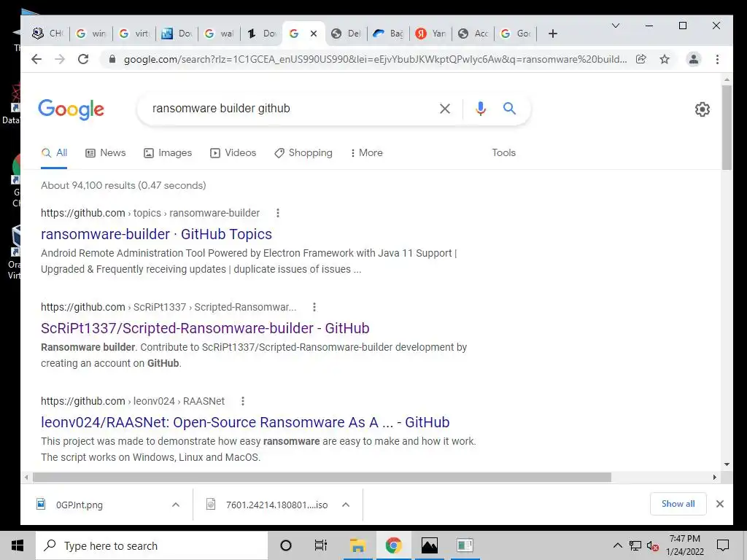Switch to the 'Bag' browser tab
The image size is (747, 560).
point(388,34)
